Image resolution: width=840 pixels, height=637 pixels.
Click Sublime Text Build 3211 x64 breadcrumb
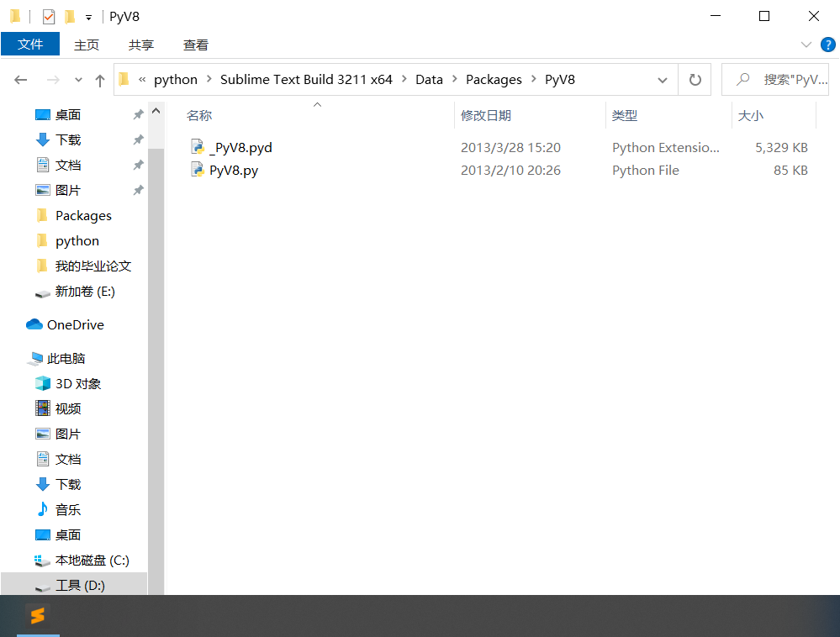(x=306, y=79)
